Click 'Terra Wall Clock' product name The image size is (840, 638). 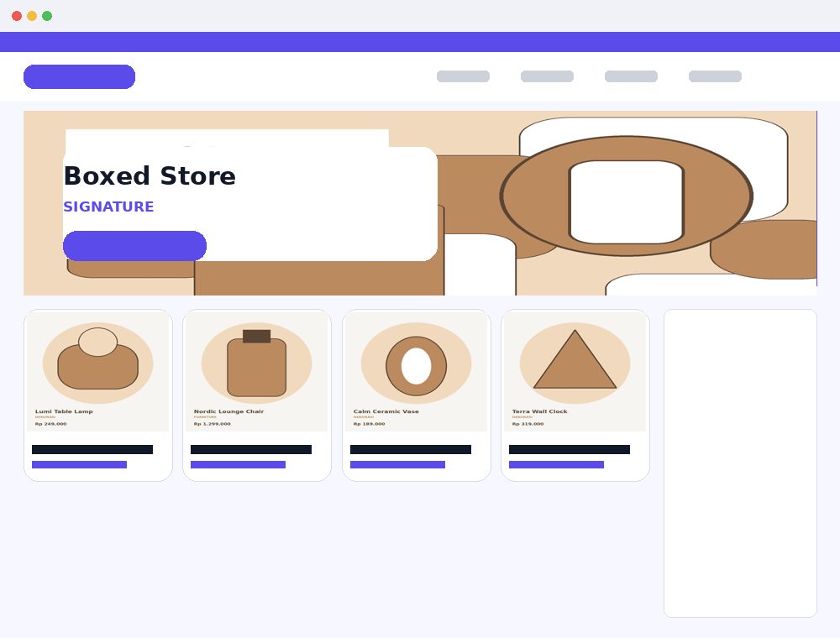click(x=539, y=411)
